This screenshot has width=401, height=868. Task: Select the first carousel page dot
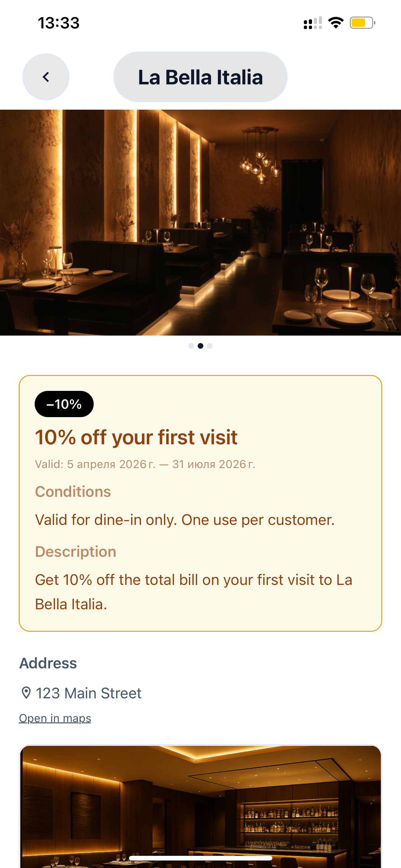tap(191, 346)
